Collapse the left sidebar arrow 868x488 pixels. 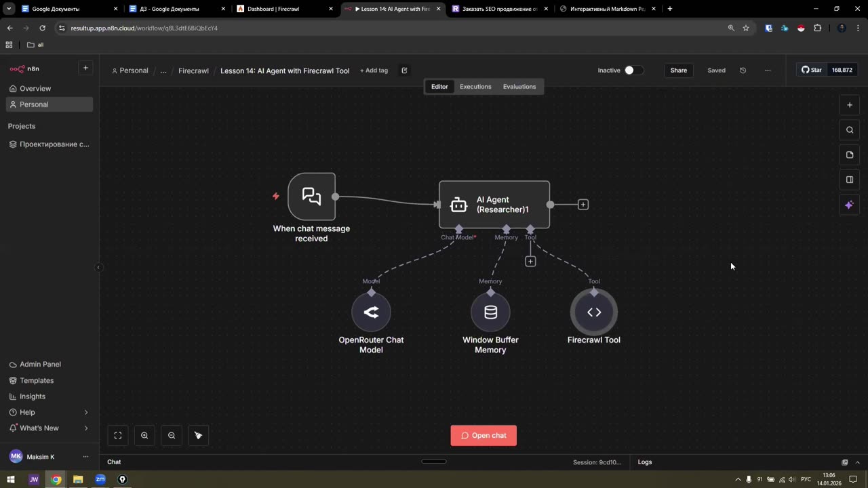tap(98, 268)
